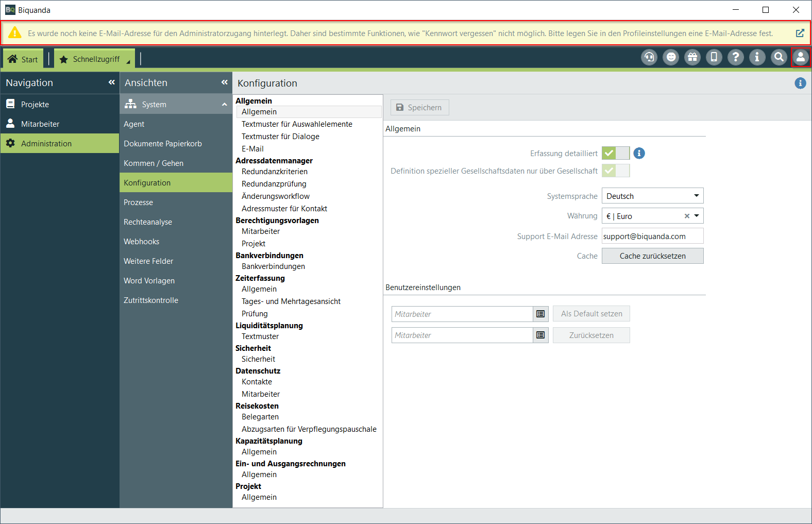Image resolution: width=812 pixels, height=524 pixels.
Task: Click the smiley feedback icon
Action: [671, 57]
